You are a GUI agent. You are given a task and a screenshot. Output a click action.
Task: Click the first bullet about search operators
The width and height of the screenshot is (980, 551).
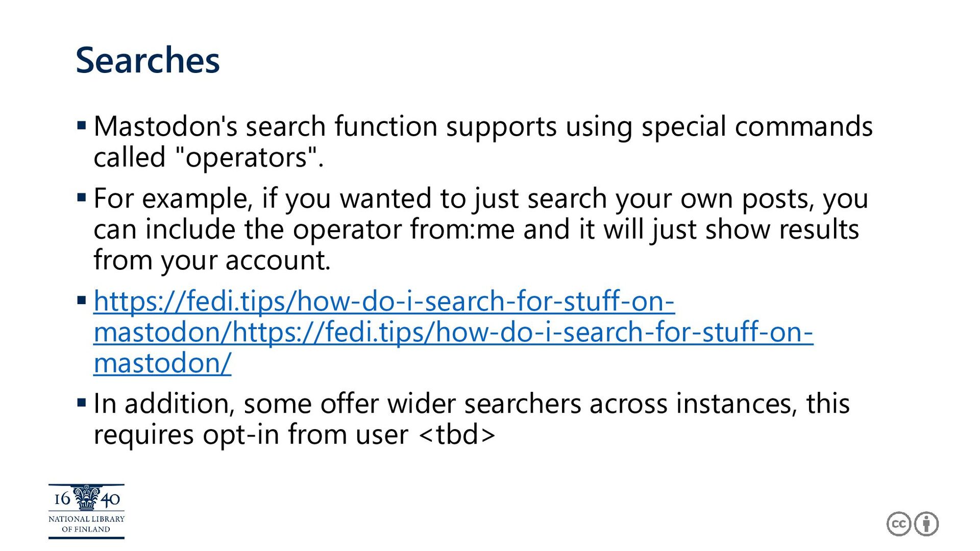coord(483,141)
